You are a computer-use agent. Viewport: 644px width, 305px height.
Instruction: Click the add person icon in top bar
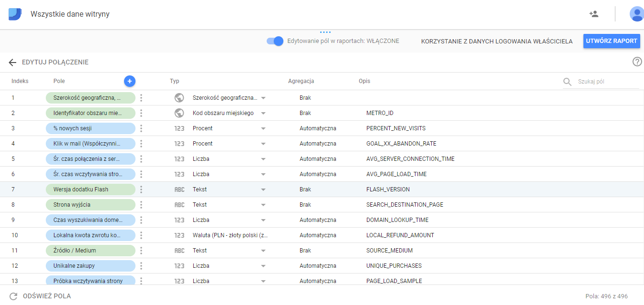(593, 14)
